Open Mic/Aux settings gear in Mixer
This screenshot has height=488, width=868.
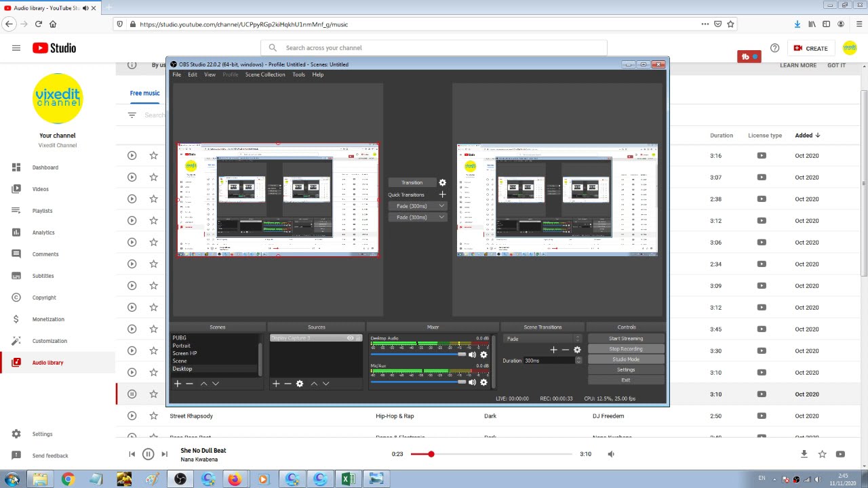tap(484, 382)
